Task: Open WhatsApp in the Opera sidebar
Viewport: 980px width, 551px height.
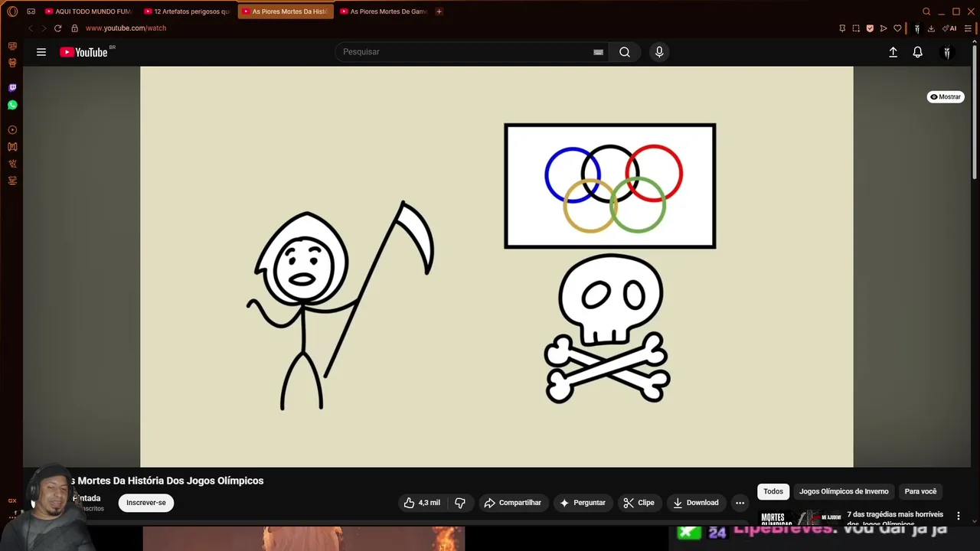Action: click(x=12, y=105)
